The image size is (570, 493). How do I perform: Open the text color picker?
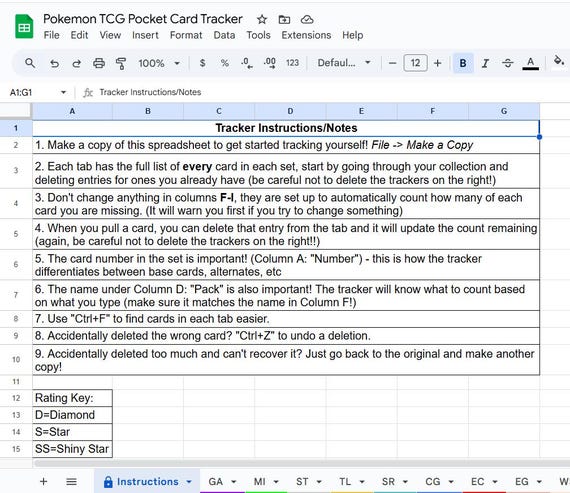coord(530,63)
